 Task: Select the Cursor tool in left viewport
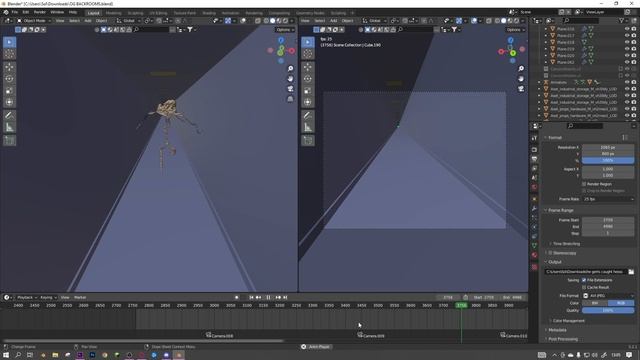pyautogui.click(x=9, y=54)
